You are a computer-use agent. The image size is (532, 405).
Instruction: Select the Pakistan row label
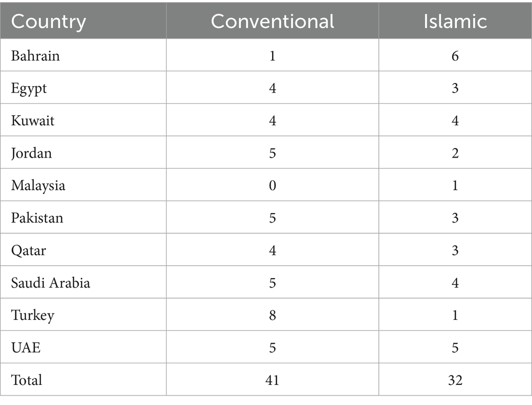(37, 218)
